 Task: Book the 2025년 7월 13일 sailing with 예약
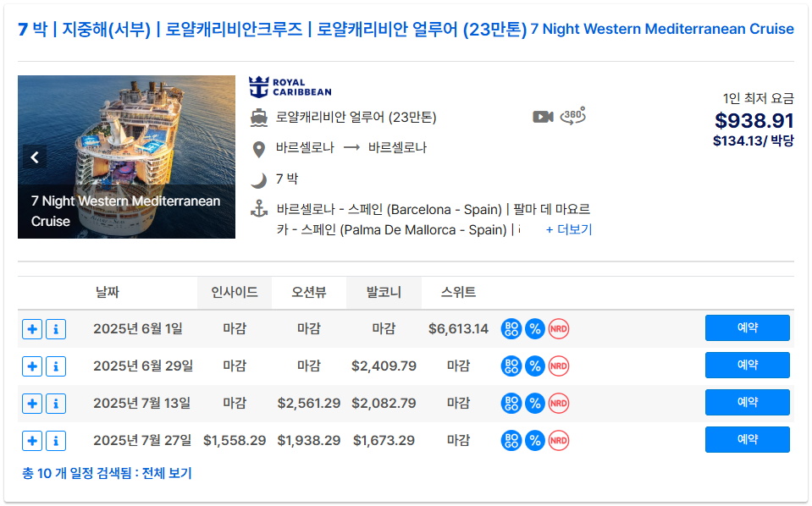748,403
